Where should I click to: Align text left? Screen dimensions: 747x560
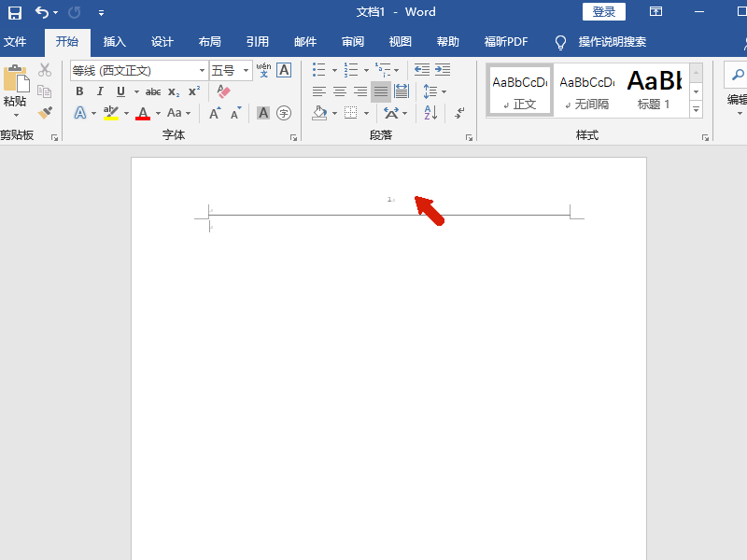(x=319, y=91)
